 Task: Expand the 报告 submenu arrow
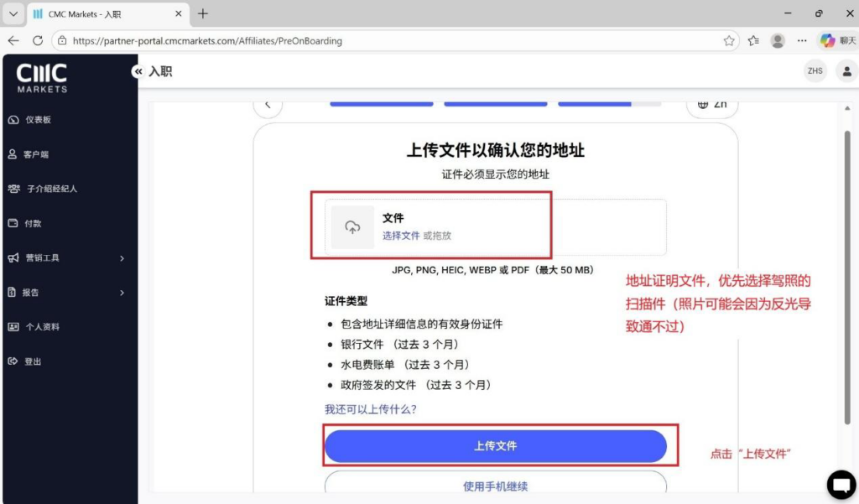tap(122, 293)
